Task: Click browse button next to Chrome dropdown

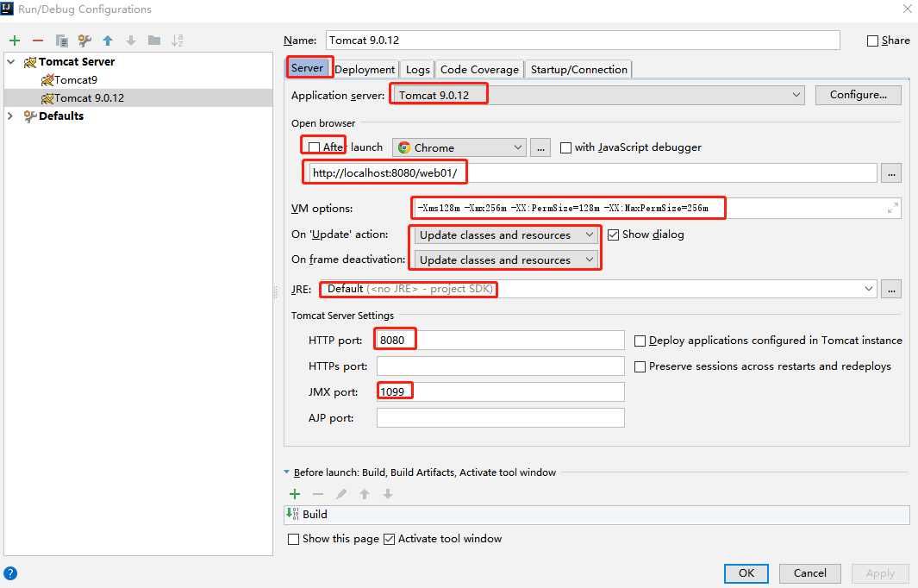Action: click(541, 147)
